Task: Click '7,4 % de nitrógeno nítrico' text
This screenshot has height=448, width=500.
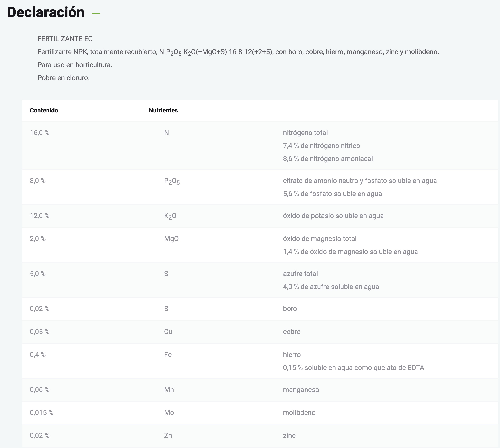Action: (321, 146)
